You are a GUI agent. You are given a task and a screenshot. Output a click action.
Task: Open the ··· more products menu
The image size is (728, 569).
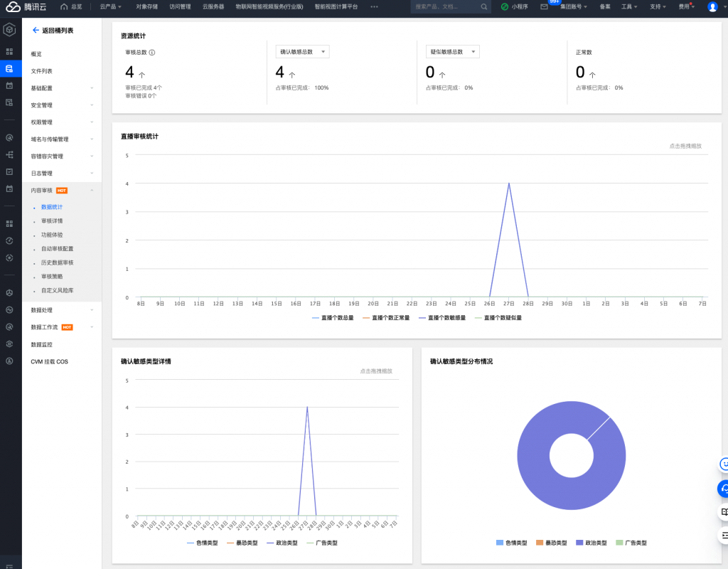point(374,6)
